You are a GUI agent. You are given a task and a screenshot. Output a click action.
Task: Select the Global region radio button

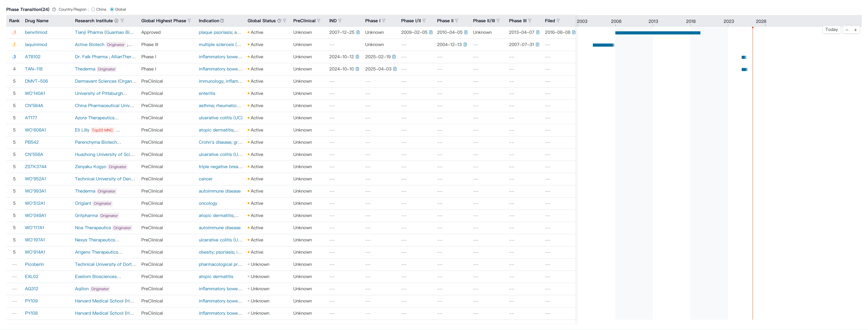[x=112, y=9]
